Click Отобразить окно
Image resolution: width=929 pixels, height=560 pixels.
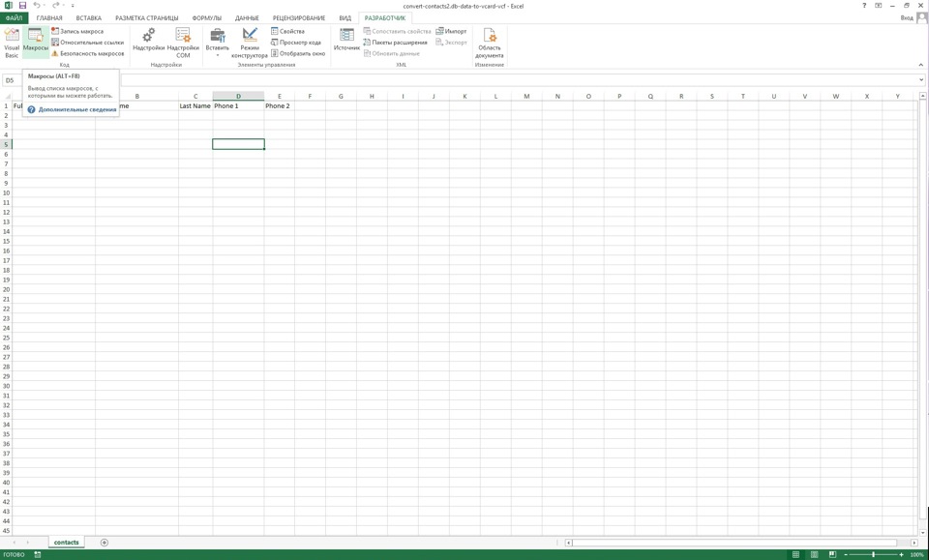point(298,53)
